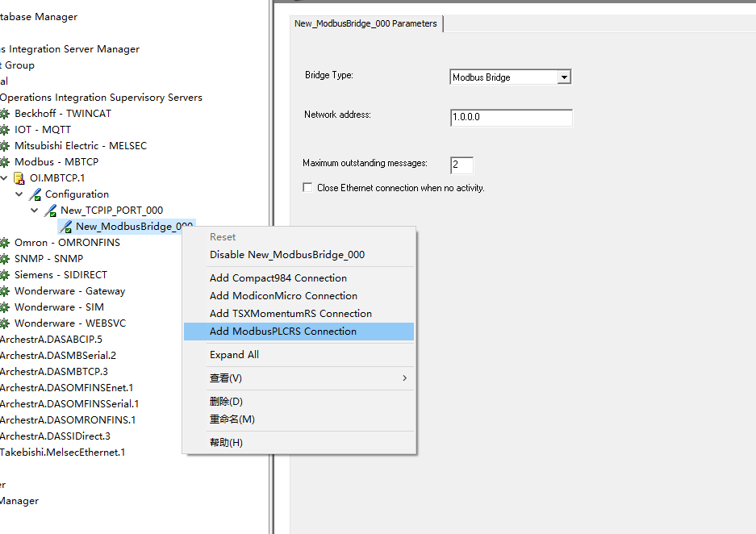Click the Network address input field

511,118
